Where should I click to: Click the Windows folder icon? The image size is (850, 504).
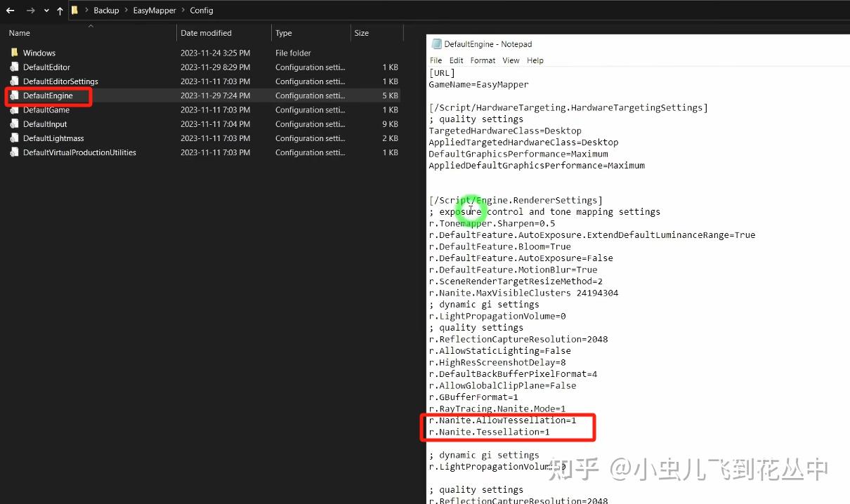(15, 53)
